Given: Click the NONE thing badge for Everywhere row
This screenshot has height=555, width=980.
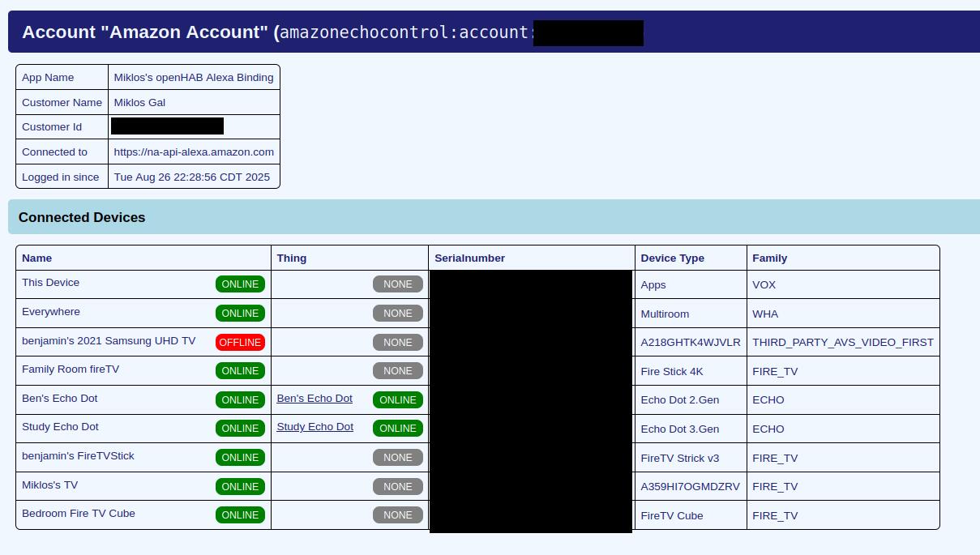Looking at the screenshot, I should coord(398,314).
